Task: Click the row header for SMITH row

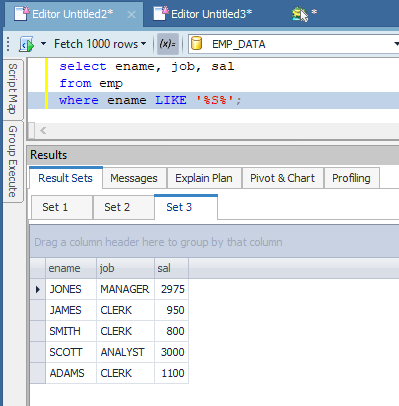Action: [x=38, y=331]
